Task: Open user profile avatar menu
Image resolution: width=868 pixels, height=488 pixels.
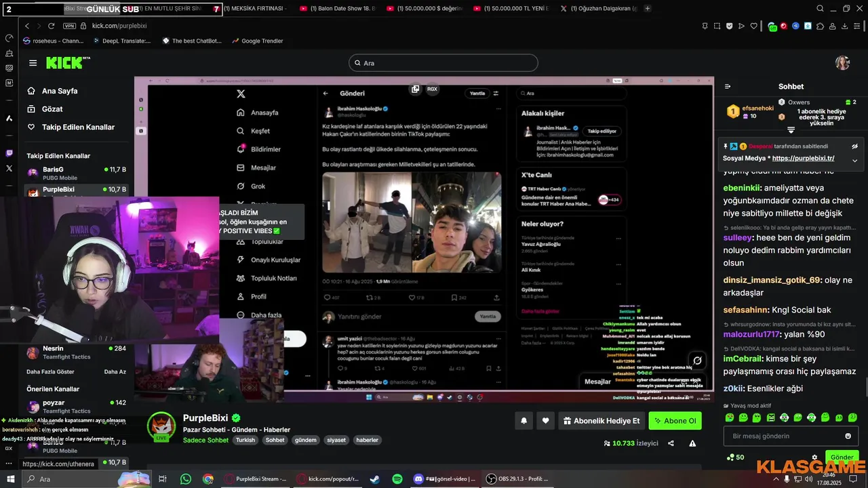Action: click(x=842, y=63)
